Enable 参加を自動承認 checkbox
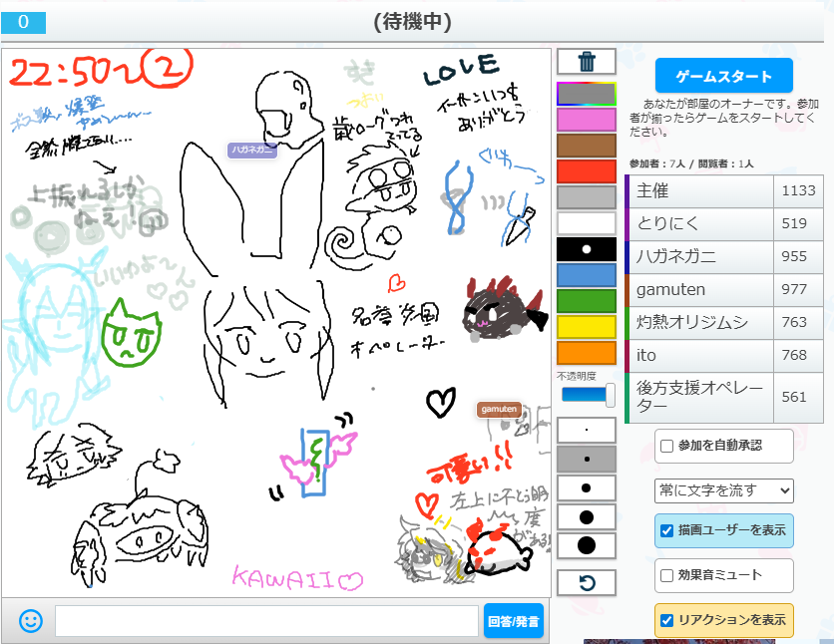This screenshot has height=644, width=834. point(667,446)
